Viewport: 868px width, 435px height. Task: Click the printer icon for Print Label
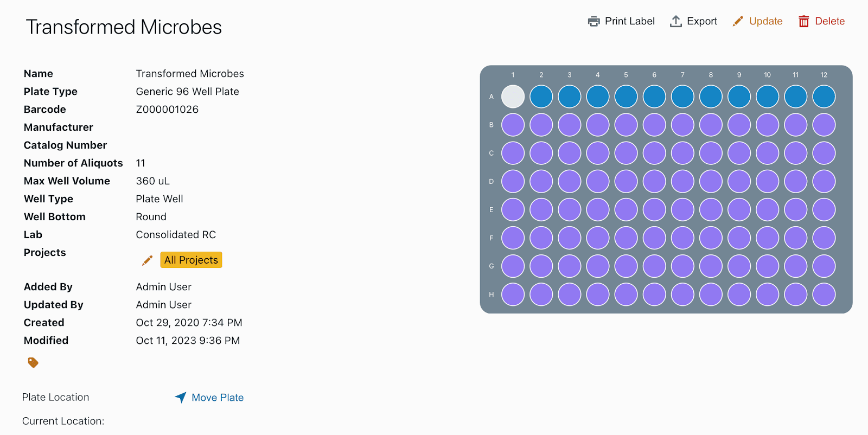click(594, 21)
